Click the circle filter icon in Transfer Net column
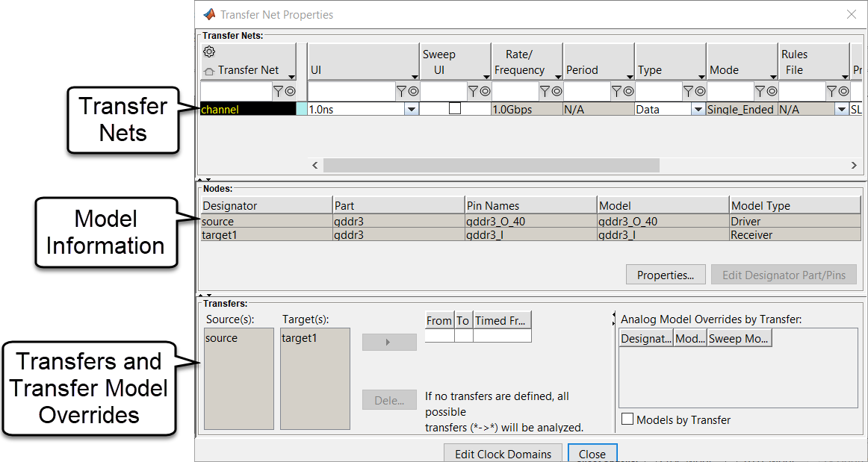This screenshot has width=868, height=462. [x=290, y=91]
